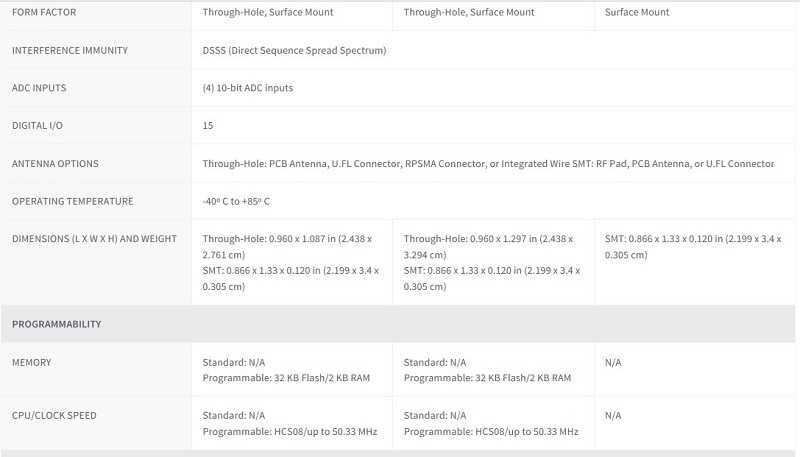Click the ANTENNA OPTIONS row label
Screen dimensions: 800x457
point(55,163)
